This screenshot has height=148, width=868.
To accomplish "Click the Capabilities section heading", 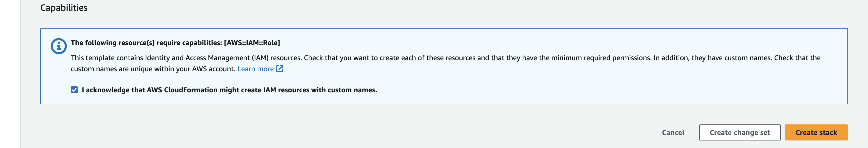I will coord(64,8).
